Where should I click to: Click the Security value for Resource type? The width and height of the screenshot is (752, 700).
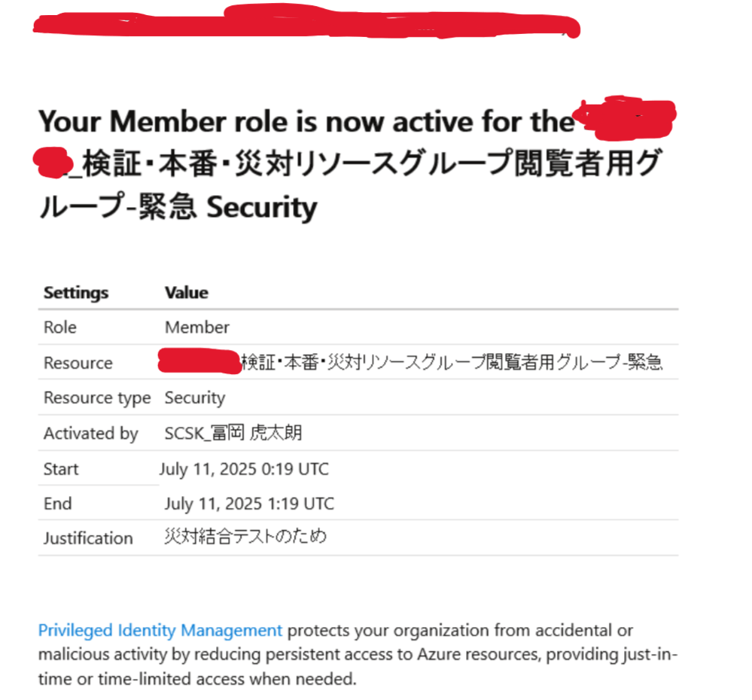(x=195, y=398)
